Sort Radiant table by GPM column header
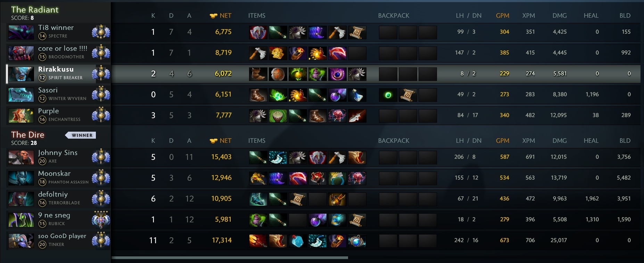This screenshot has height=263, width=644. tap(502, 16)
